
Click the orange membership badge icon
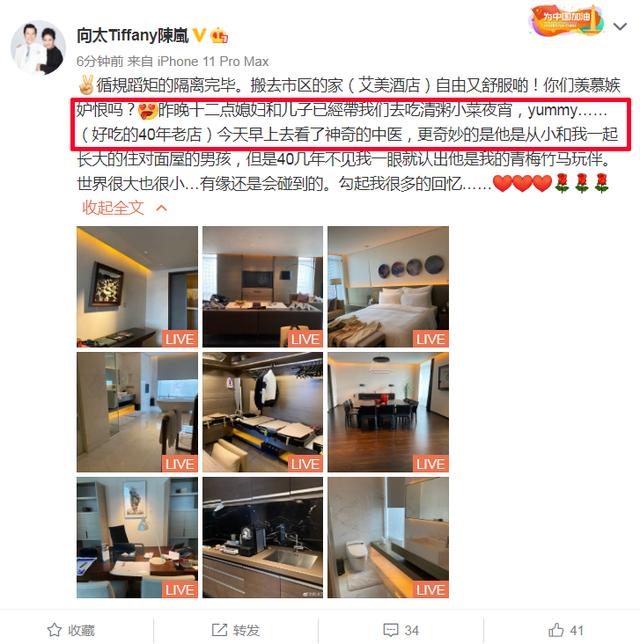(219, 36)
